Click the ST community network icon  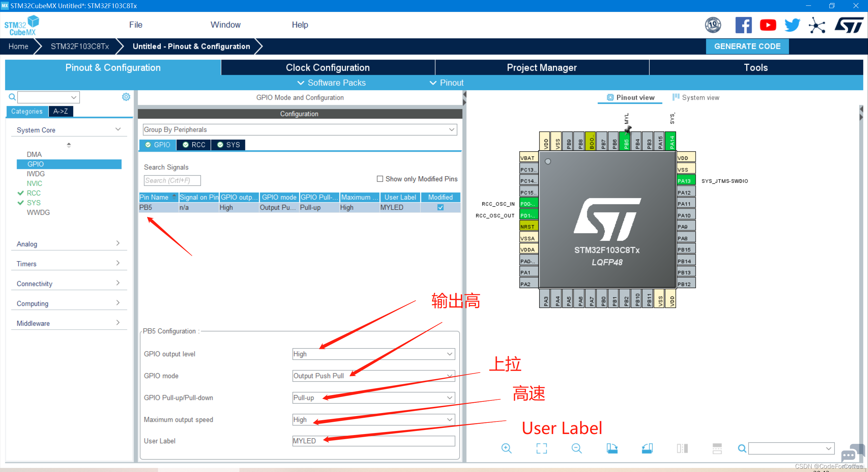pos(817,25)
